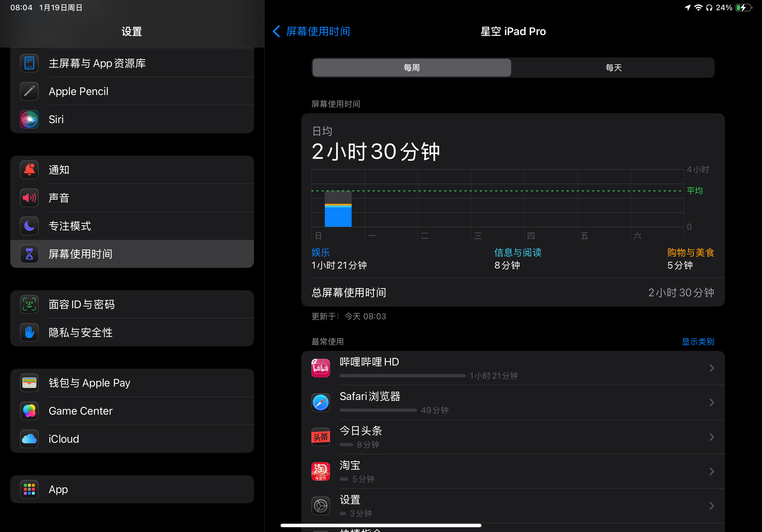Screen dimensions: 762x532
Task: Expand 今日头条 usage chevron
Action: [x=712, y=437]
